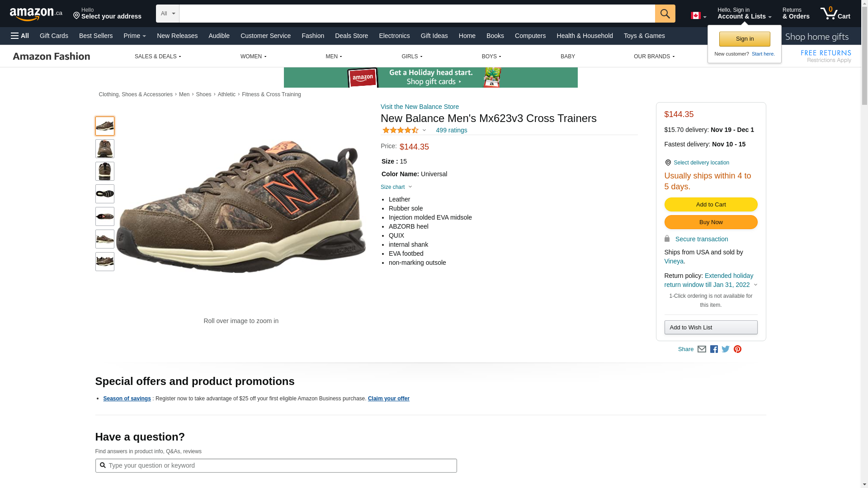Expand the Size chart chevron
The height and width of the screenshot is (488, 868).
pyautogui.click(x=410, y=187)
